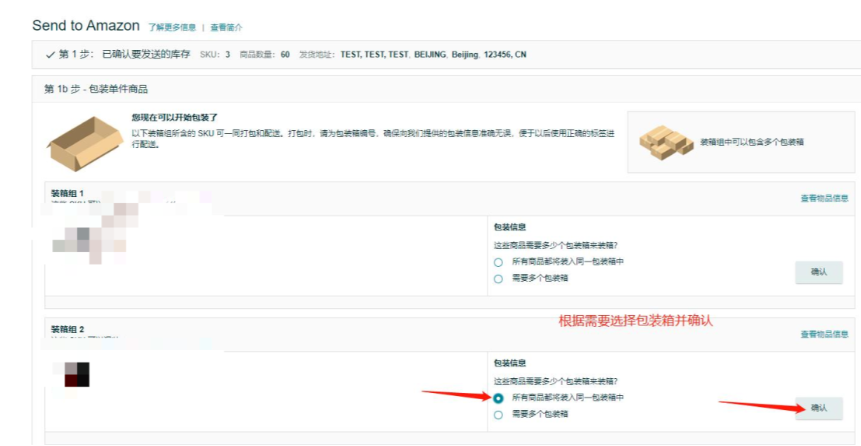Open the 了解更多信息 link
This screenshot has width=861, height=446.
(x=172, y=27)
